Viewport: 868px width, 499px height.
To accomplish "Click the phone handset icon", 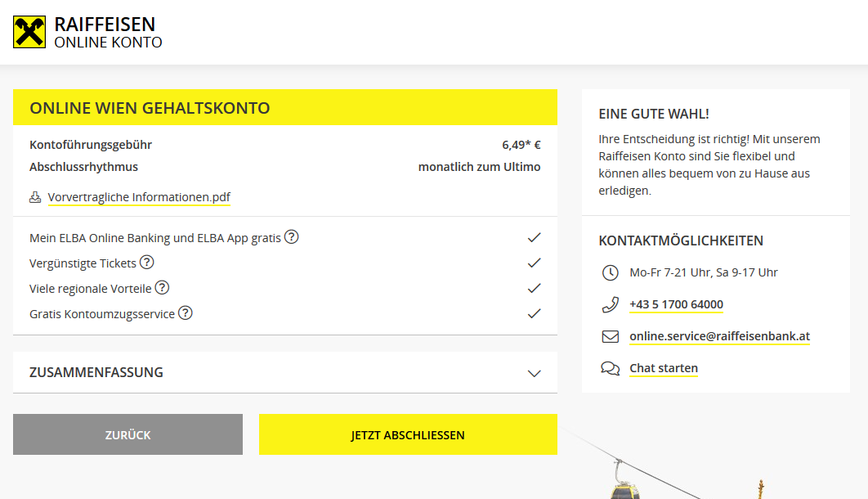I will (610, 305).
